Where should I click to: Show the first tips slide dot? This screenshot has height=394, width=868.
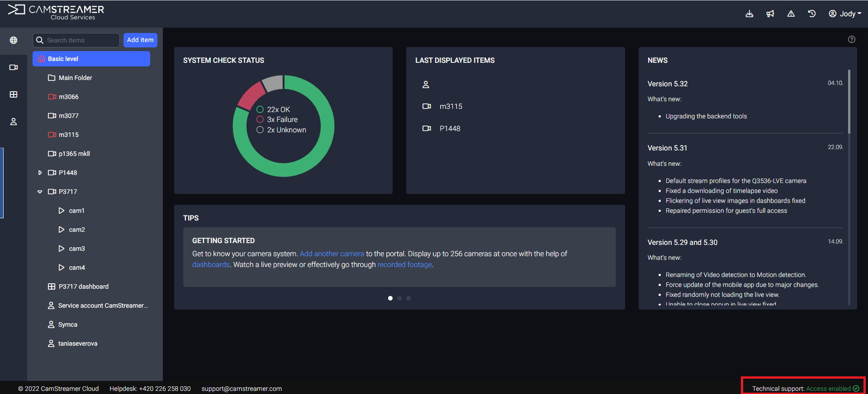(390, 298)
